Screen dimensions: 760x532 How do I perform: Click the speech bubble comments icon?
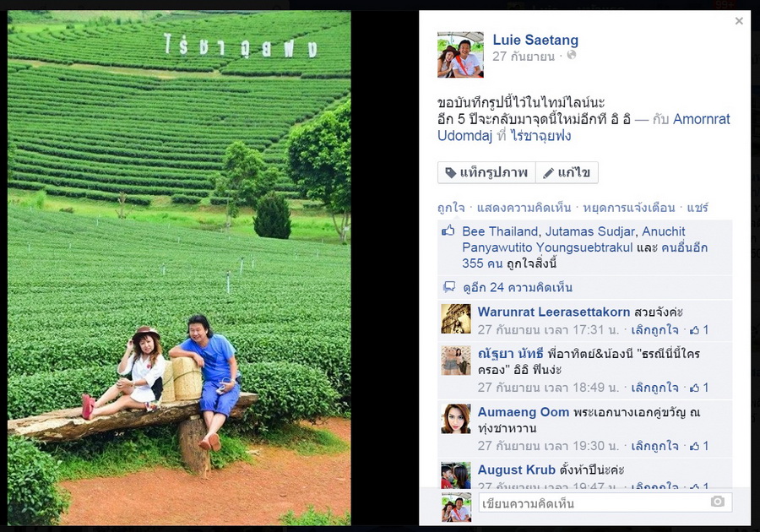point(449,287)
